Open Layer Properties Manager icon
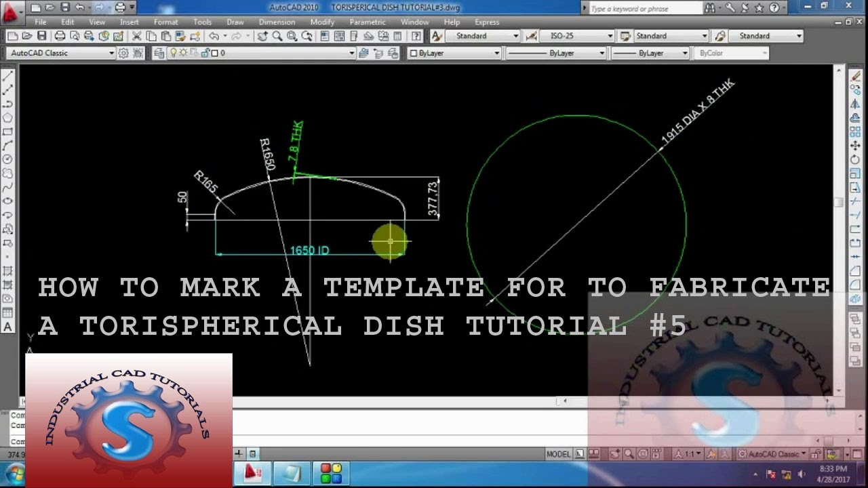Screen dimensions: 868x488 (x=159, y=53)
